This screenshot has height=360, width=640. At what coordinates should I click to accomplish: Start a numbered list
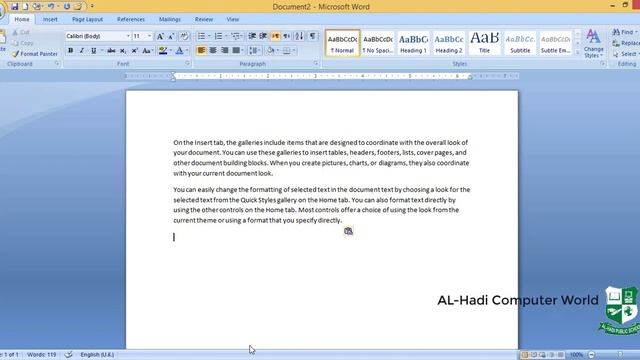pyautogui.click(x=218, y=36)
